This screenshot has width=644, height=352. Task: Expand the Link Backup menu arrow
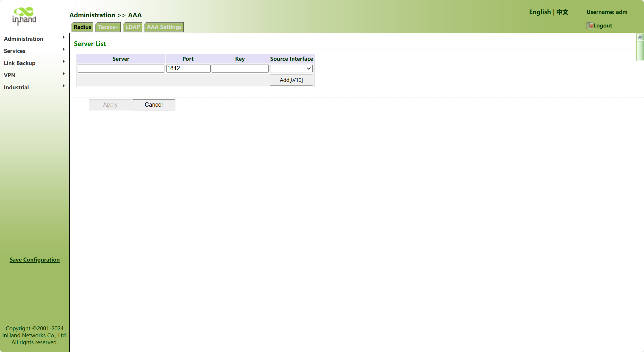(x=64, y=62)
